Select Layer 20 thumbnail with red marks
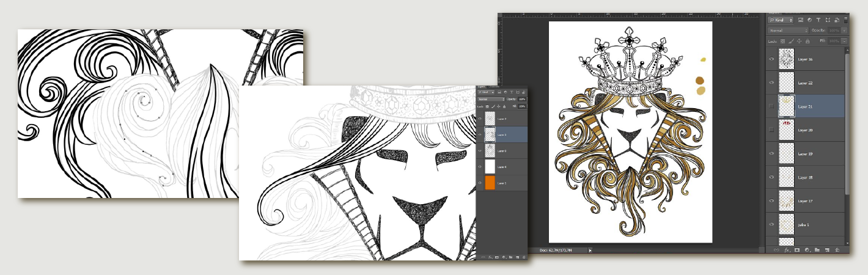Viewport: 868px width, 275px height. click(786, 130)
